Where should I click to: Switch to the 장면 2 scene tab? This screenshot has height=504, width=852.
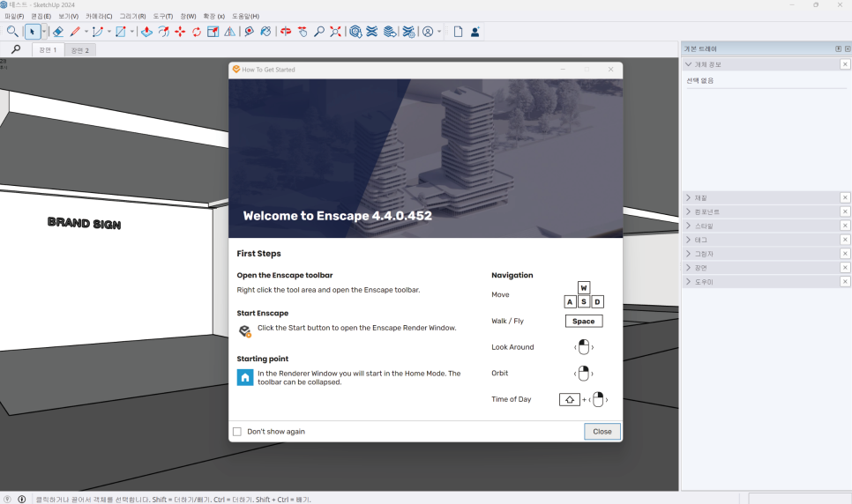pyautogui.click(x=80, y=50)
